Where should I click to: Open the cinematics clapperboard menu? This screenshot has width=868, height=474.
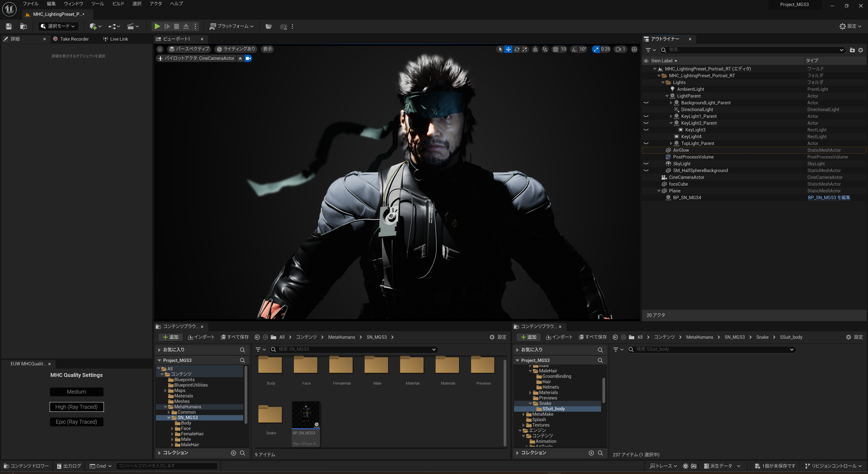133,26
